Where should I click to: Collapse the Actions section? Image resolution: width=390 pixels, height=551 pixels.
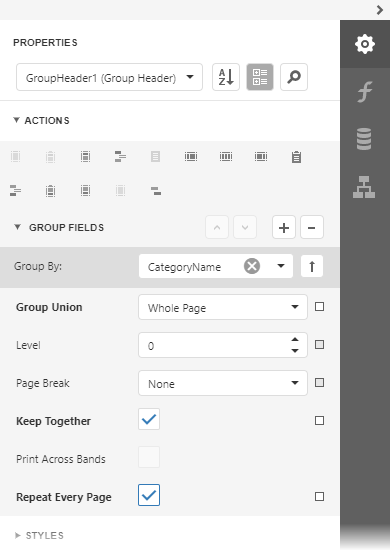pos(16,120)
